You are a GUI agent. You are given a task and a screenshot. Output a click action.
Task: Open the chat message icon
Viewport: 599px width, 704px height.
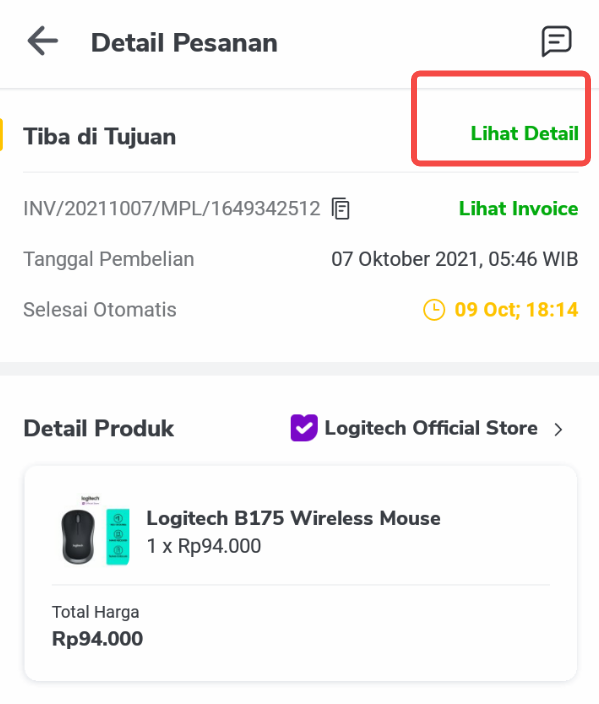(556, 41)
